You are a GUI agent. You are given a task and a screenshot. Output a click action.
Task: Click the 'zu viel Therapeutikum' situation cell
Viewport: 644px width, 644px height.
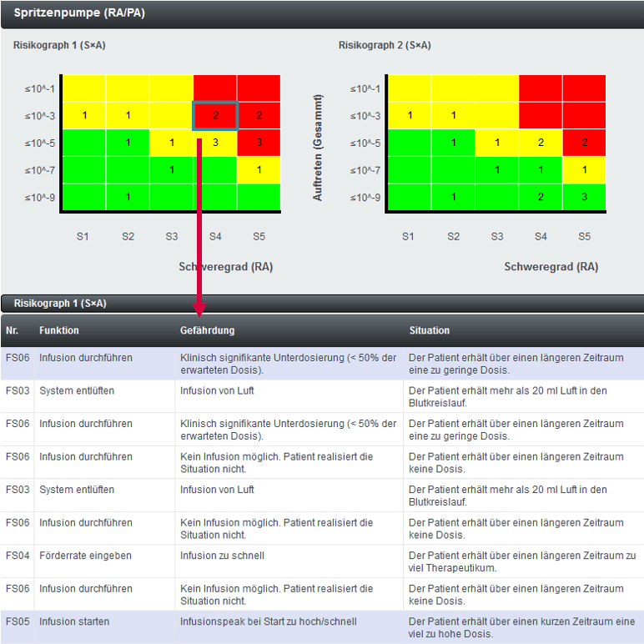(x=524, y=561)
